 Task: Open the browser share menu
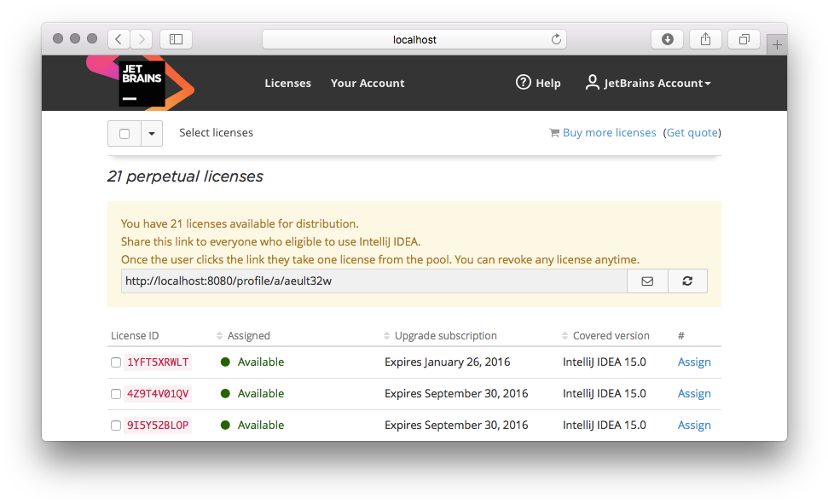coord(705,39)
